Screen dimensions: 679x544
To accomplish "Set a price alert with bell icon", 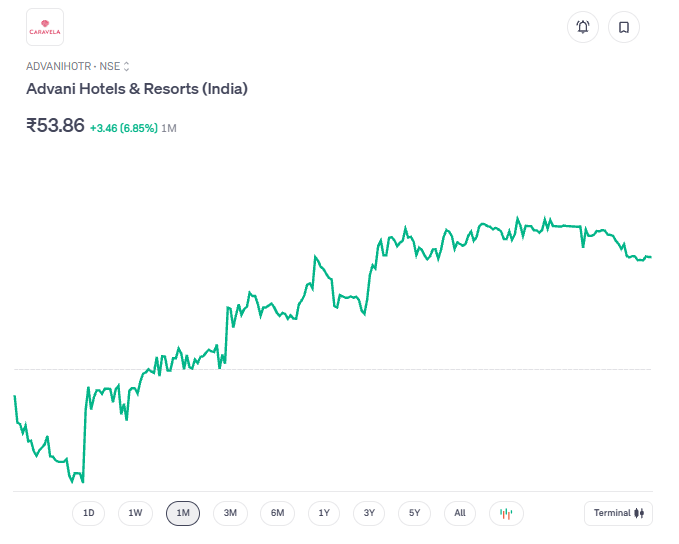I will tap(583, 27).
